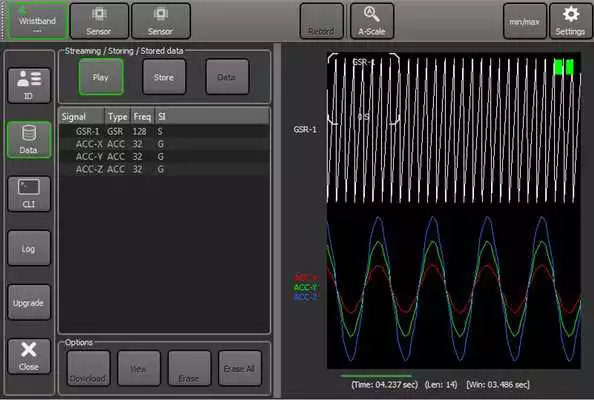Open the Upgrade panel
The height and width of the screenshot is (400, 594).
(x=29, y=302)
